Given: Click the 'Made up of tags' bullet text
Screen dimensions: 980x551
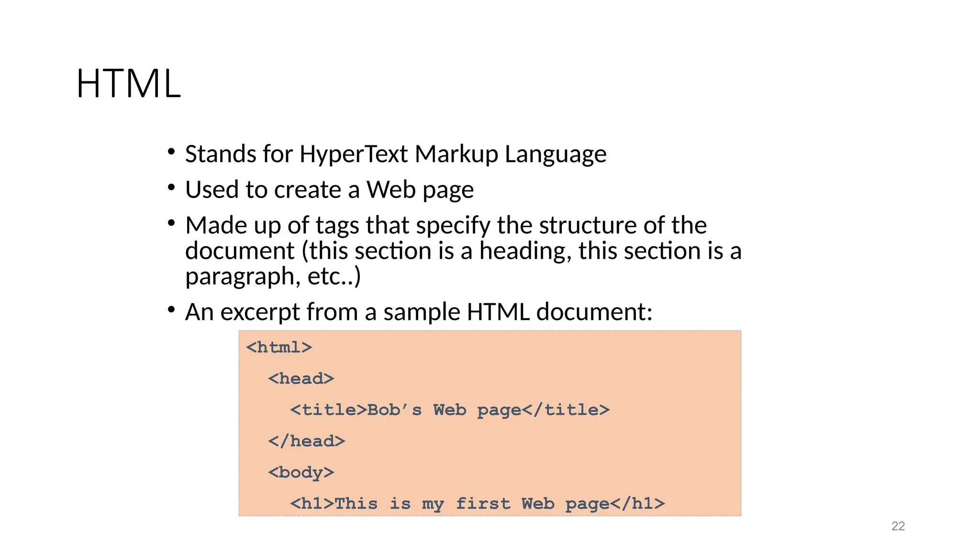Looking at the screenshot, I should (x=445, y=225).
